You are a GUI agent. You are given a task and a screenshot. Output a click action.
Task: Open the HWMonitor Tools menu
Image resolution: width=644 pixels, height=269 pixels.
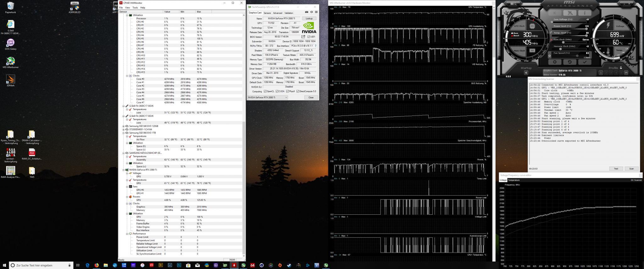[x=135, y=8]
